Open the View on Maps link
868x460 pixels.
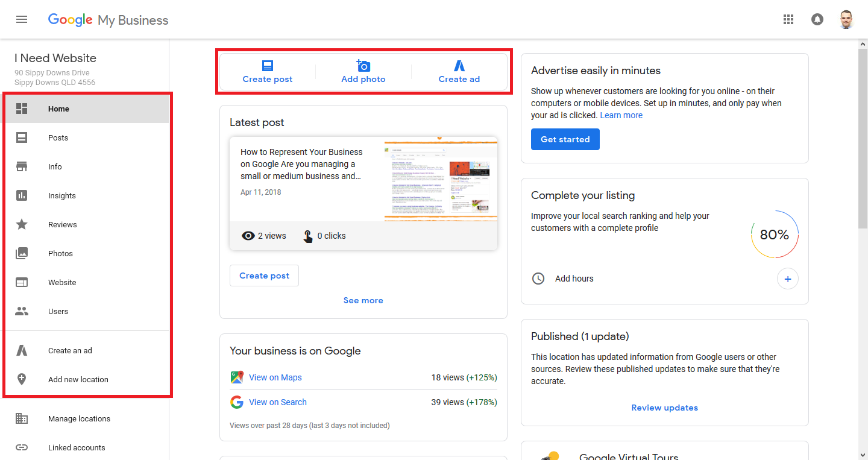(275, 377)
